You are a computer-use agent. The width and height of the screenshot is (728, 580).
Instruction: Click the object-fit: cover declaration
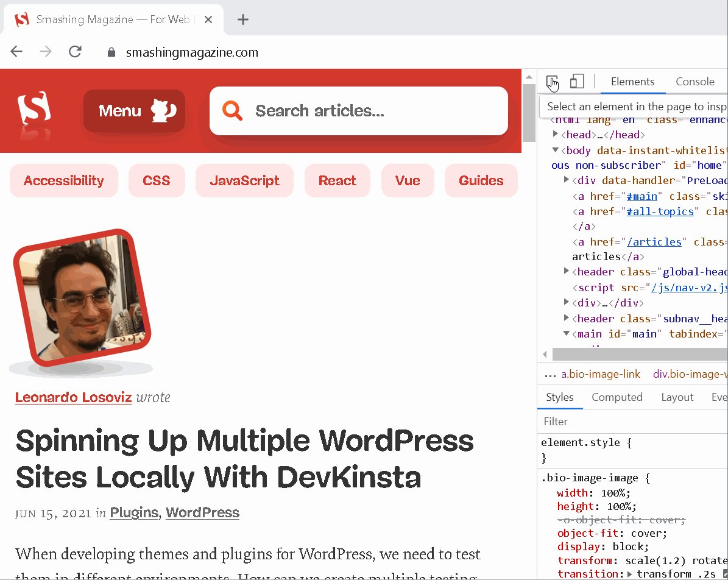click(x=612, y=534)
